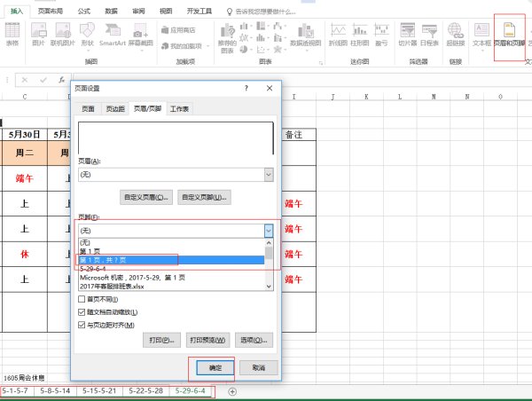Open the pie chart dropdown
The width and height of the screenshot is (532, 401).
[246, 50]
